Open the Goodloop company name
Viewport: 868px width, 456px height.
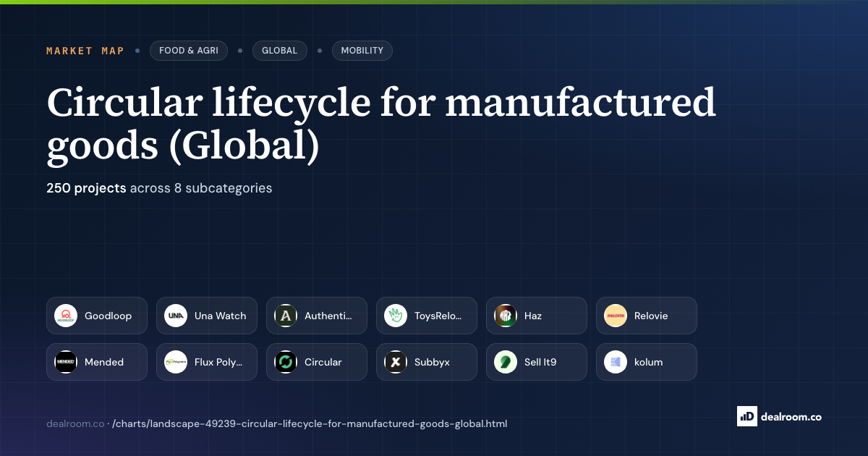(109, 316)
